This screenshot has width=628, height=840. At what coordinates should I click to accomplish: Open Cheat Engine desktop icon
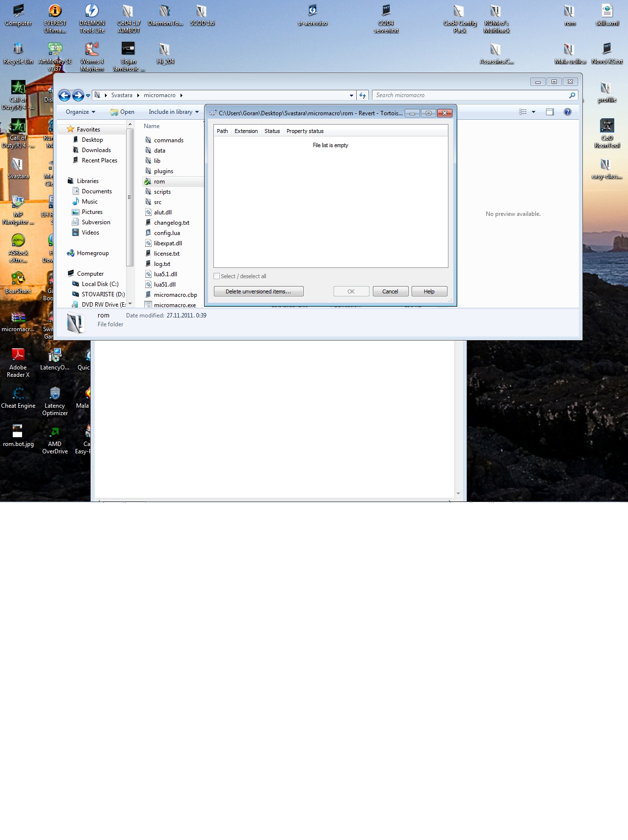click(18, 396)
